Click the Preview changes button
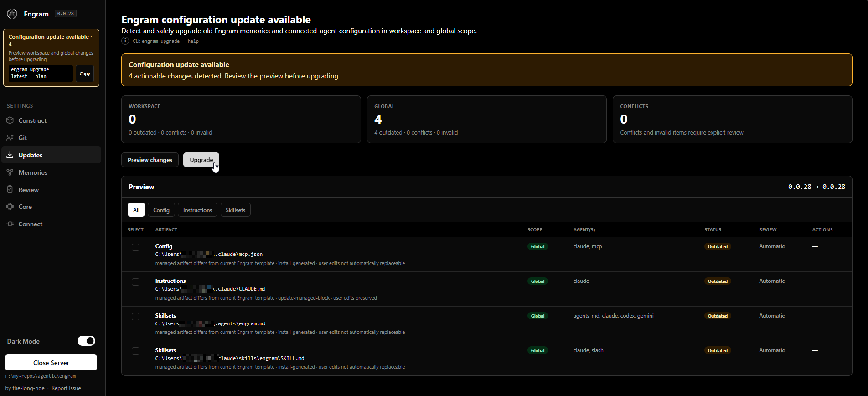This screenshot has width=868, height=396. [150, 160]
